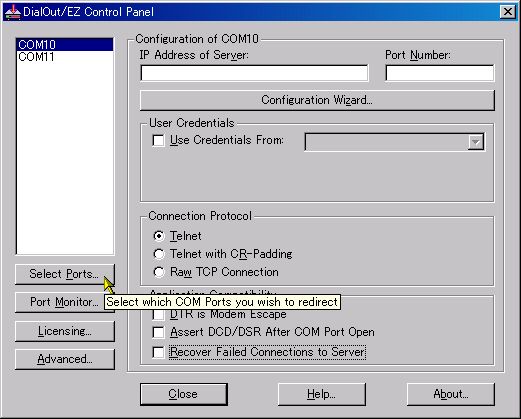Open the Select Ports dialog
Viewport: 521px width, 419px height.
(x=65, y=274)
